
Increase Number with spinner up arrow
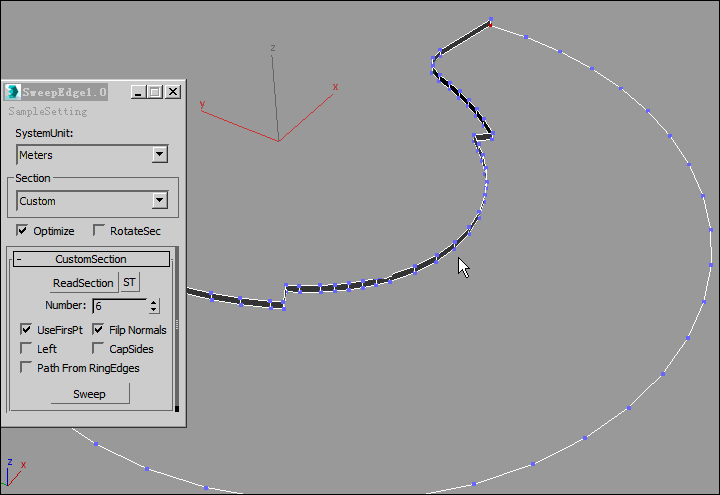tap(153, 302)
